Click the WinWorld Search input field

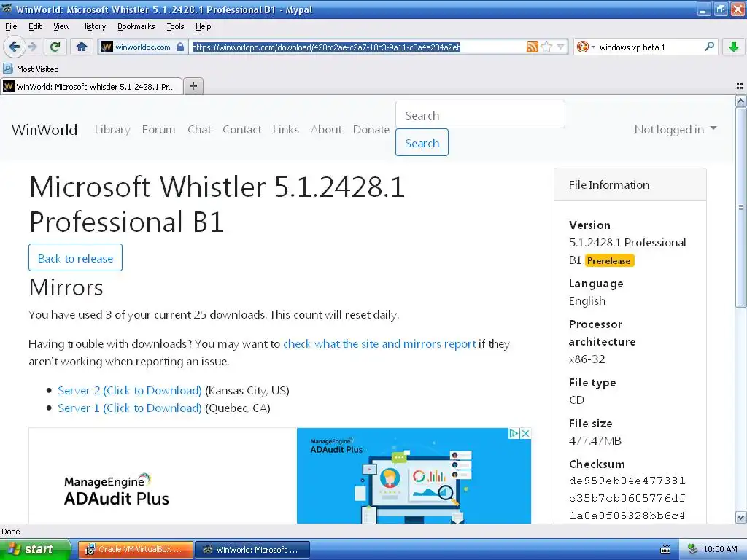480,114
